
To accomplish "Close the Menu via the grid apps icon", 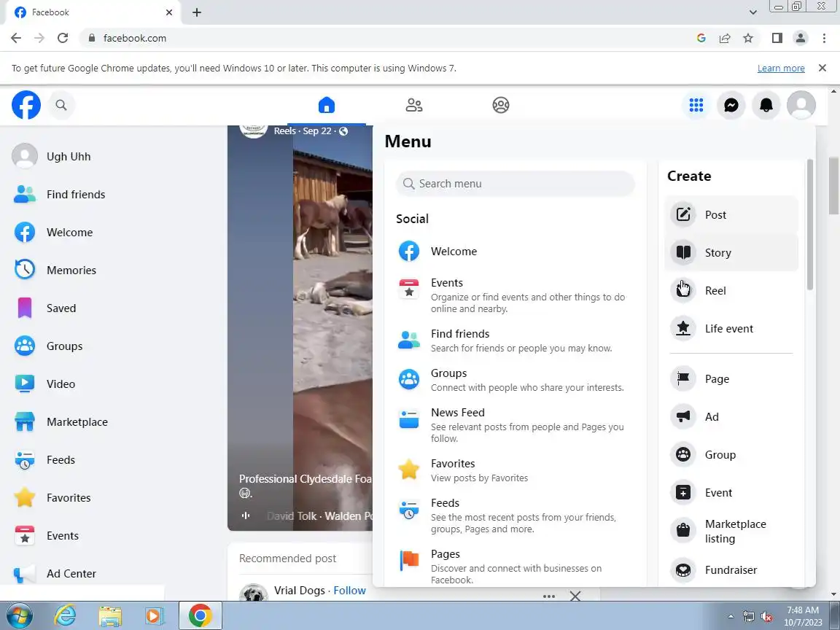I will 696,105.
